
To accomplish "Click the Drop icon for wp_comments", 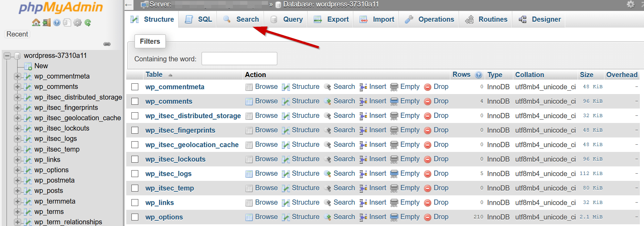I will pos(428,101).
